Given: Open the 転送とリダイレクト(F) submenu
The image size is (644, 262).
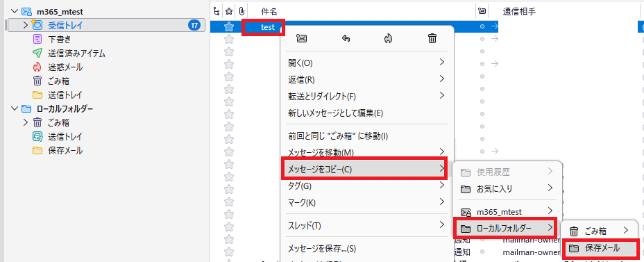Looking at the screenshot, I should (x=367, y=96).
